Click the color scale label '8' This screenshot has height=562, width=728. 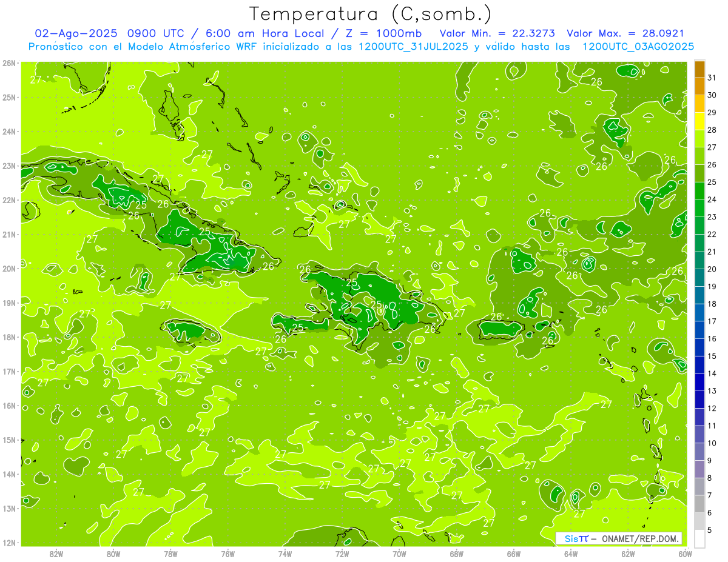(x=710, y=478)
